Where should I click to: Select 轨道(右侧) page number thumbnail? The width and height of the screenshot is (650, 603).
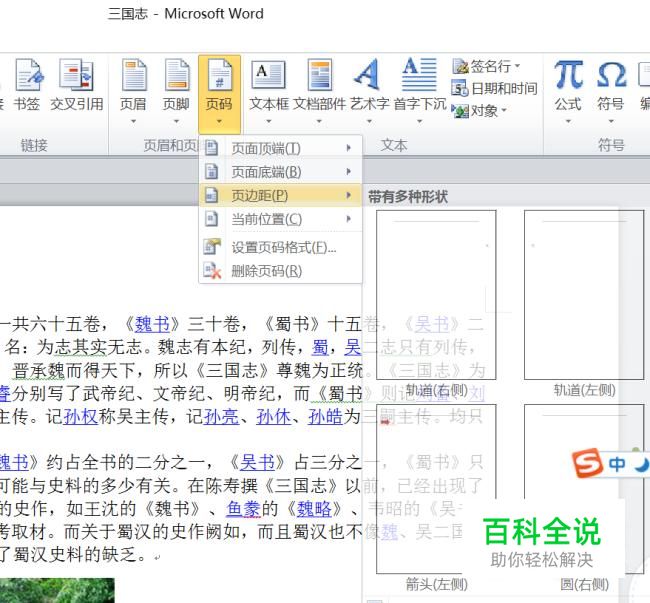(x=436, y=295)
